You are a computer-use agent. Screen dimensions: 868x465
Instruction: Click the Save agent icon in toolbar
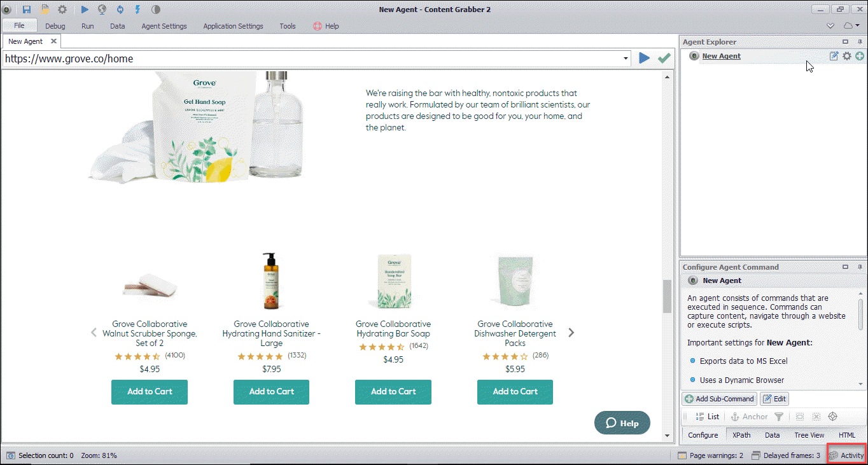pyautogui.click(x=27, y=10)
